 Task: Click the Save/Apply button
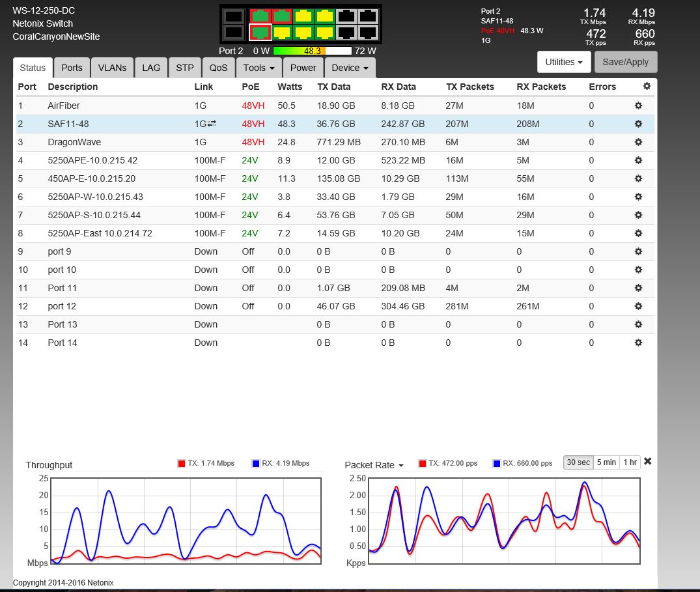click(x=625, y=62)
